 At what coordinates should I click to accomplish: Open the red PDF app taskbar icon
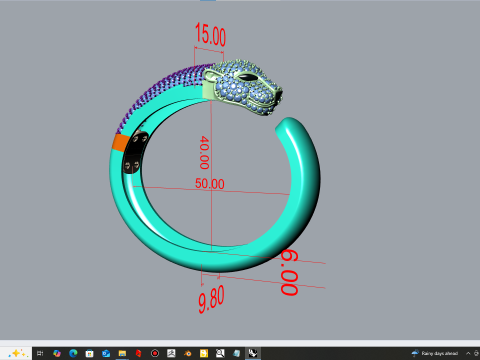[138, 353]
